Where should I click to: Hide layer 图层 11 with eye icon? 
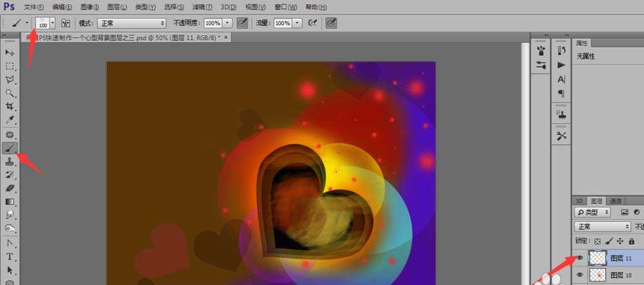point(580,258)
